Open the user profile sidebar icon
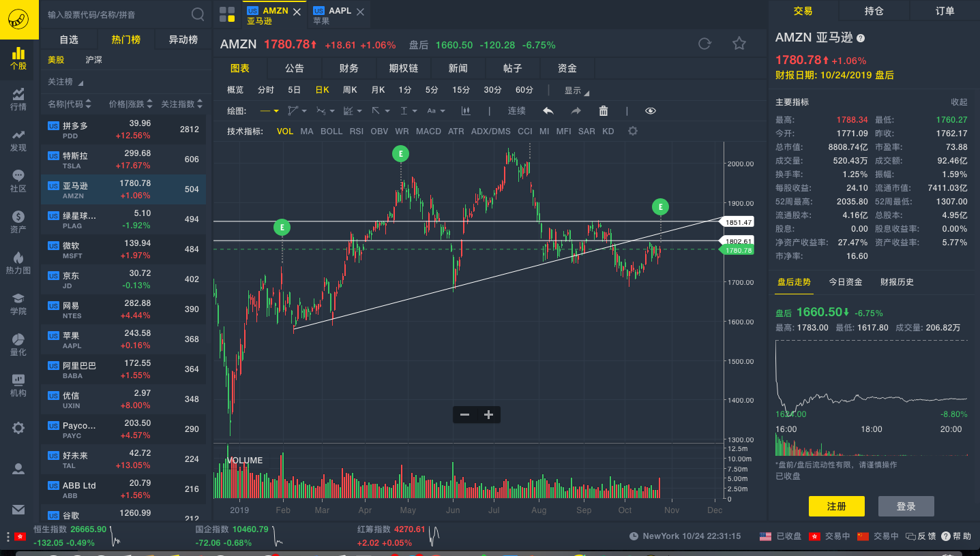This screenshot has width=980, height=556. tap(18, 469)
